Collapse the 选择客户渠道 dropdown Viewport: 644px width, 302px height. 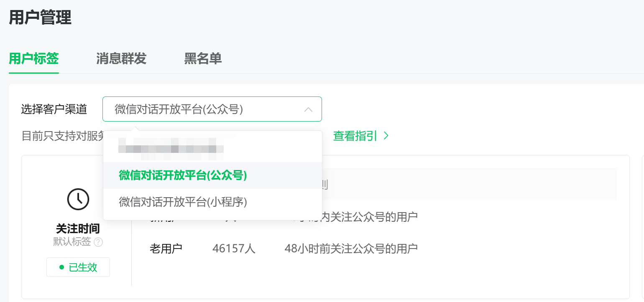pyautogui.click(x=212, y=109)
